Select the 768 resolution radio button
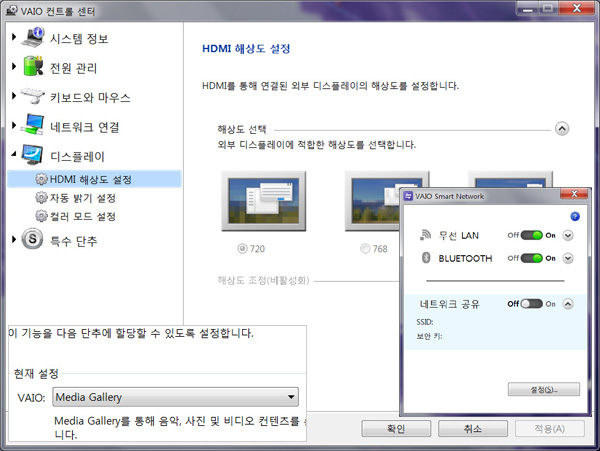 coord(365,249)
